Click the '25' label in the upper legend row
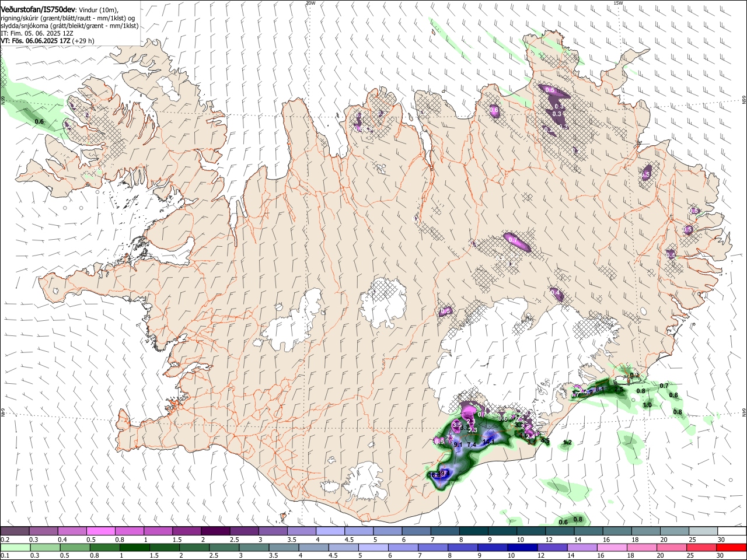The width and height of the screenshot is (747, 560). click(x=692, y=540)
